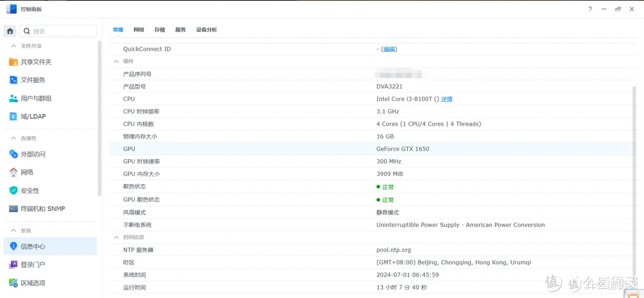Switch to the Storage (存储) tab
The image size is (644, 298).
[x=160, y=30]
